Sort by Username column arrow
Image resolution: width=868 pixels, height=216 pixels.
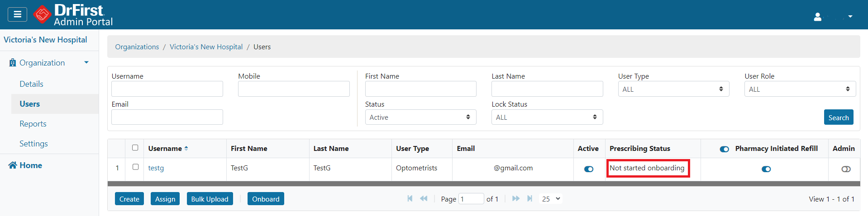click(186, 148)
